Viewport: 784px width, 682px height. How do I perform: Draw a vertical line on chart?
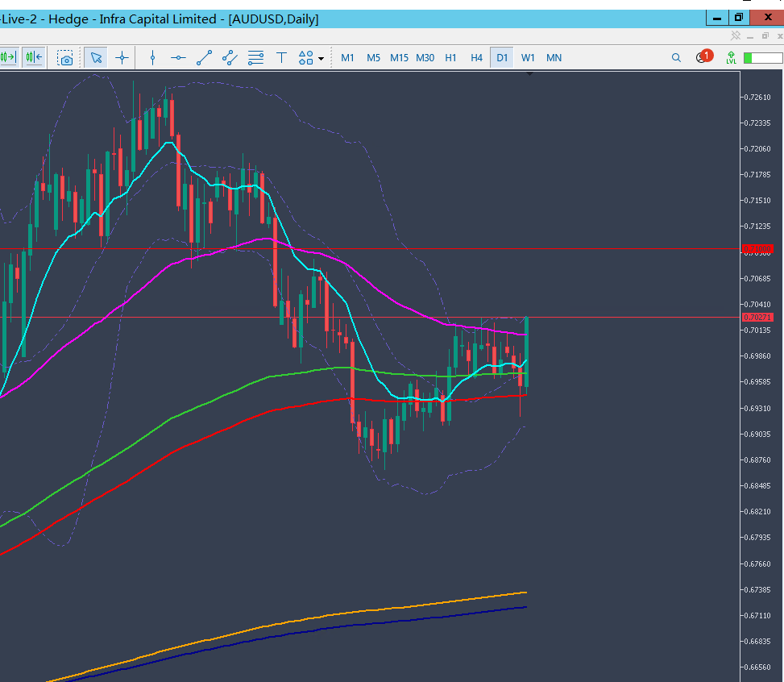point(152,58)
